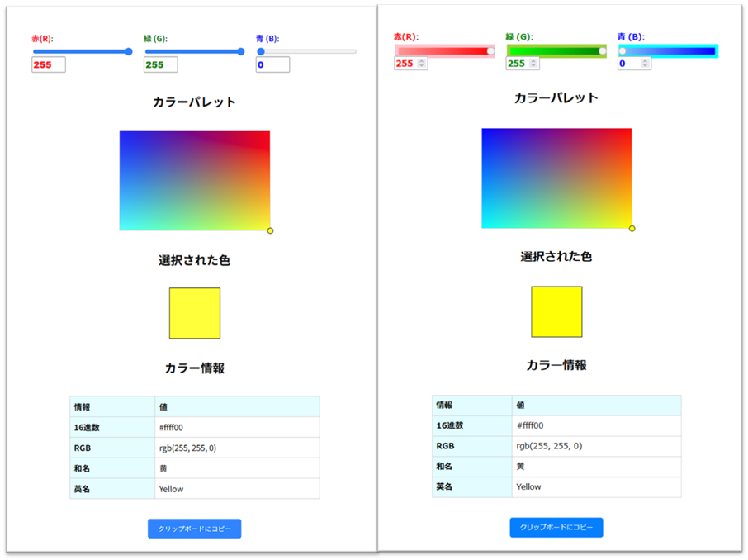Click the left 赤(R): label

(x=42, y=39)
